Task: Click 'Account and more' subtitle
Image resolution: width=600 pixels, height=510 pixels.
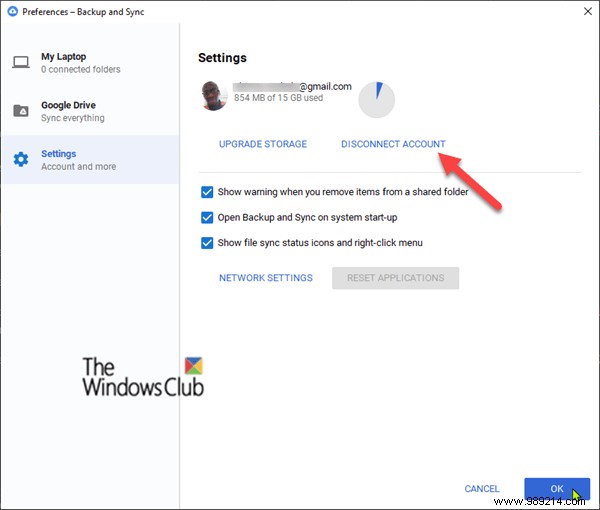Action: (78, 166)
